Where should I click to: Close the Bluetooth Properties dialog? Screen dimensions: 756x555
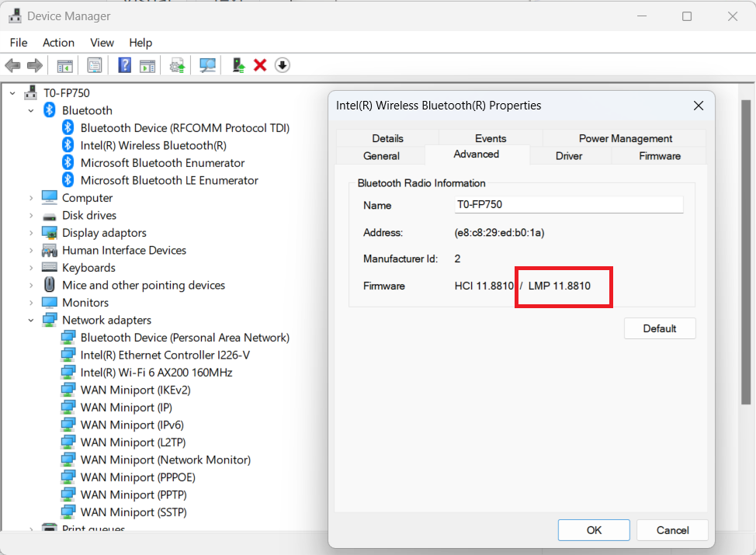click(x=698, y=106)
